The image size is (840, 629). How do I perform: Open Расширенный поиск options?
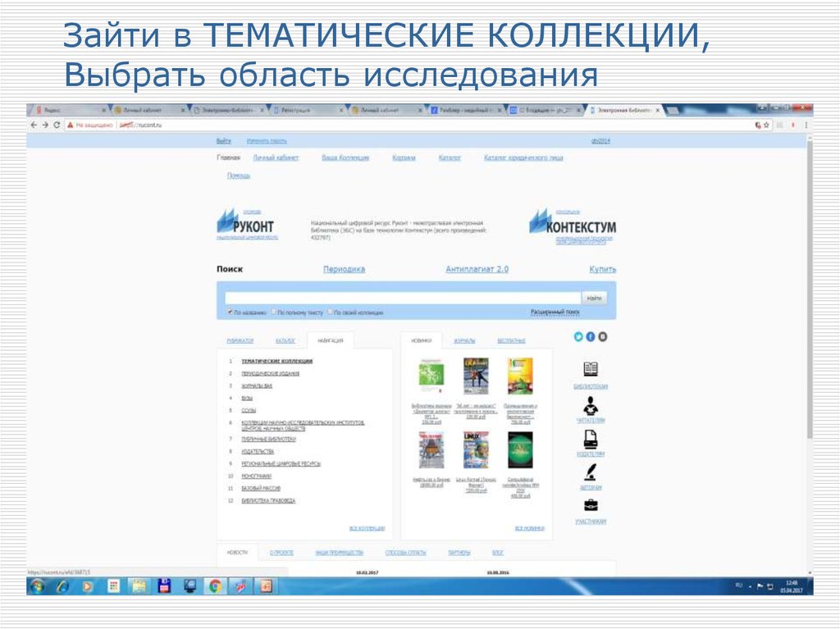click(x=555, y=311)
